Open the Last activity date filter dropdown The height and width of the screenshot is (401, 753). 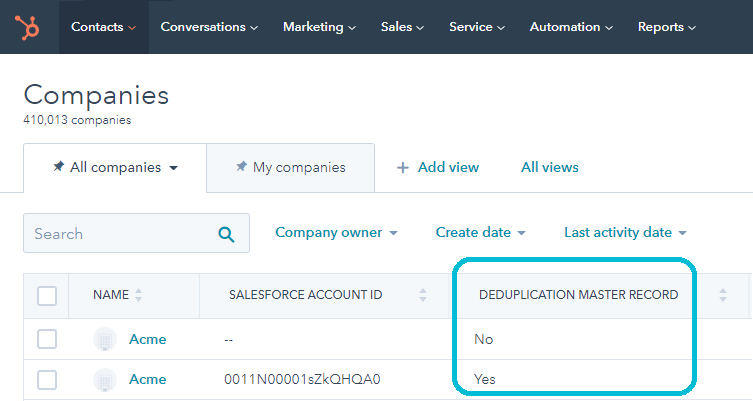click(x=625, y=232)
